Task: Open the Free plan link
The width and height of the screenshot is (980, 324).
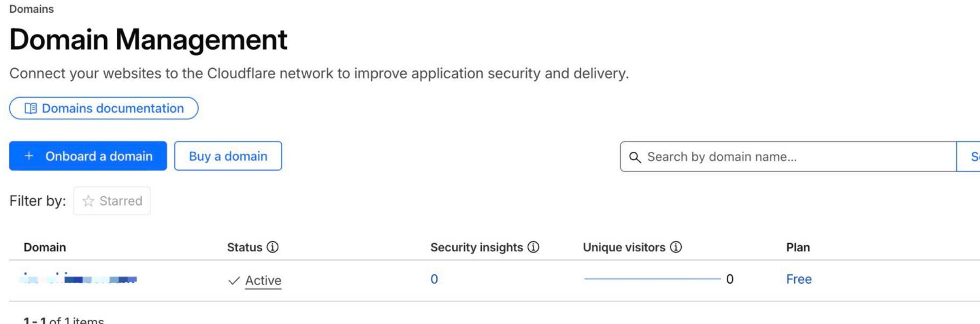Action: 798,279
